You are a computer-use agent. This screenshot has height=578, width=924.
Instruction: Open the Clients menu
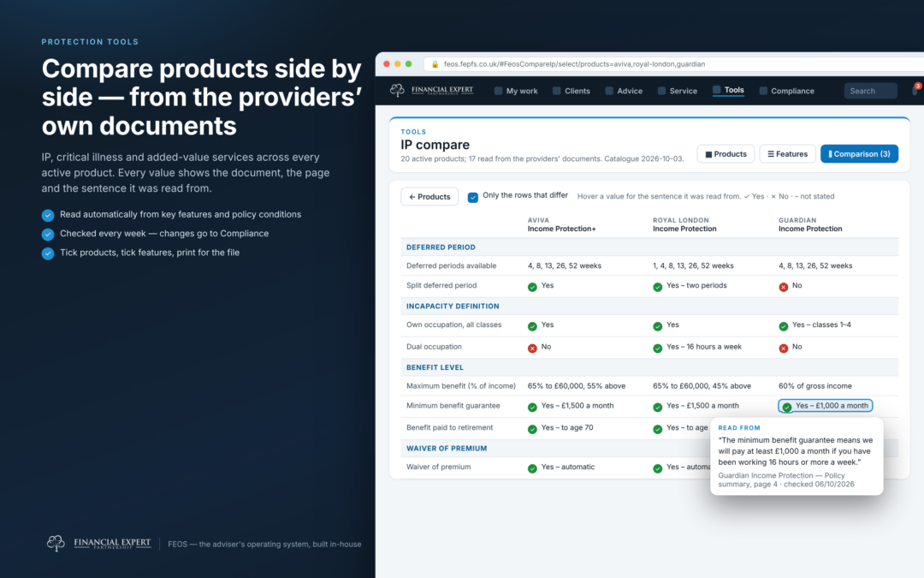point(571,91)
